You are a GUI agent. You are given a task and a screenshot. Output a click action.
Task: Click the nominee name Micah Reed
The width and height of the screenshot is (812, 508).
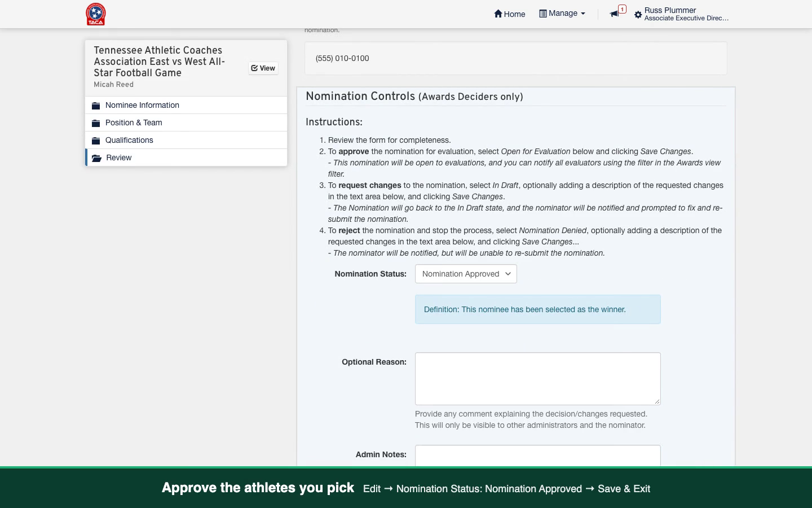coord(114,85)
